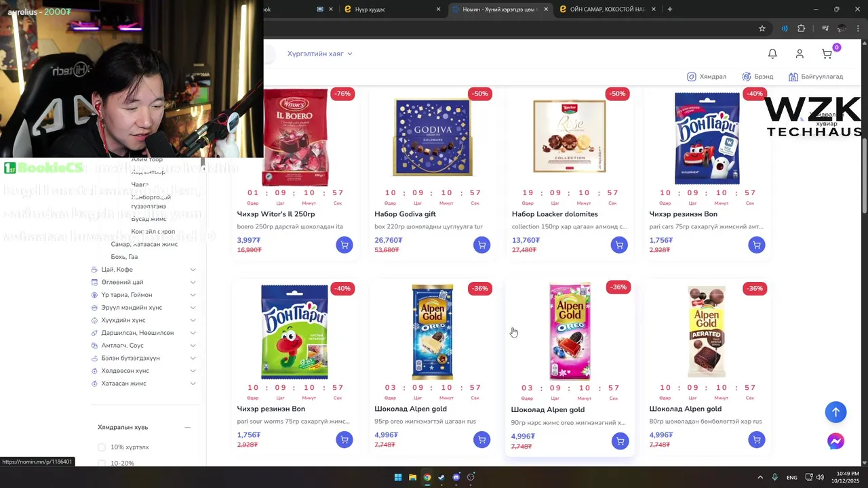
Task: Open the Alpen Gold Aerated product image
Action: coord(707,331)
